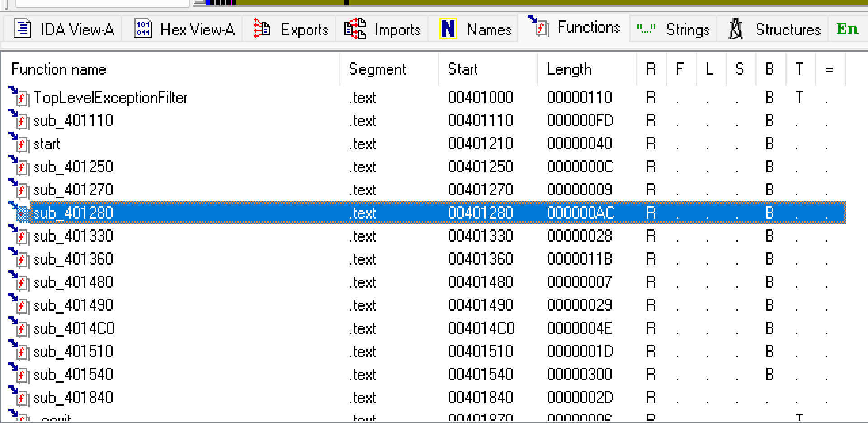Click the Functions tab icon
This screenshot has width=868, height=423.
click(539, 25)
